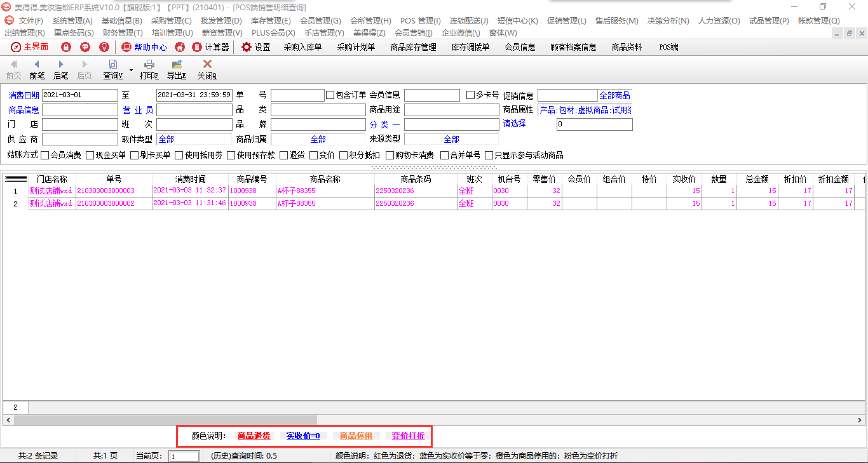Click the 当前页 page number field
The width and height of the screenshot is (868, 463).
pos(184,456)
